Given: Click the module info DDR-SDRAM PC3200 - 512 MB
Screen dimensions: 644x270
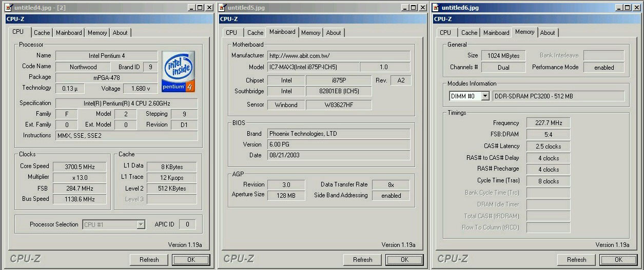Looking at the screenshot, I should pos(558,96).
